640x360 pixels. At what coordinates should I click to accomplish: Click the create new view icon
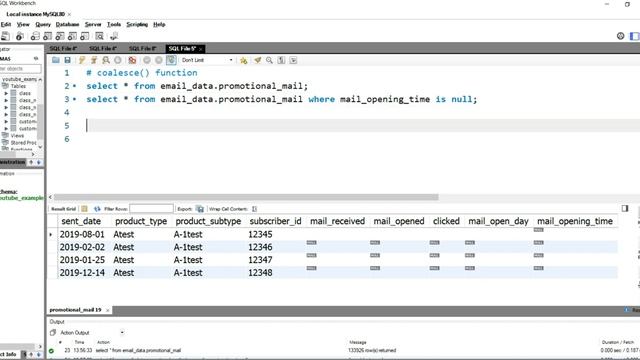coord(60,36)
